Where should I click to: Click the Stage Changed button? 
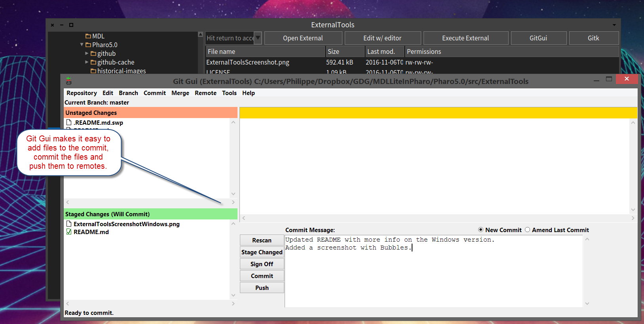pyautogui.click(x=262, y=252)
